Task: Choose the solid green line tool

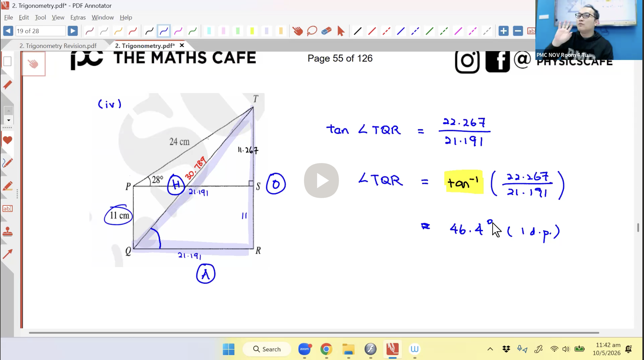Action: pos(430,31)
